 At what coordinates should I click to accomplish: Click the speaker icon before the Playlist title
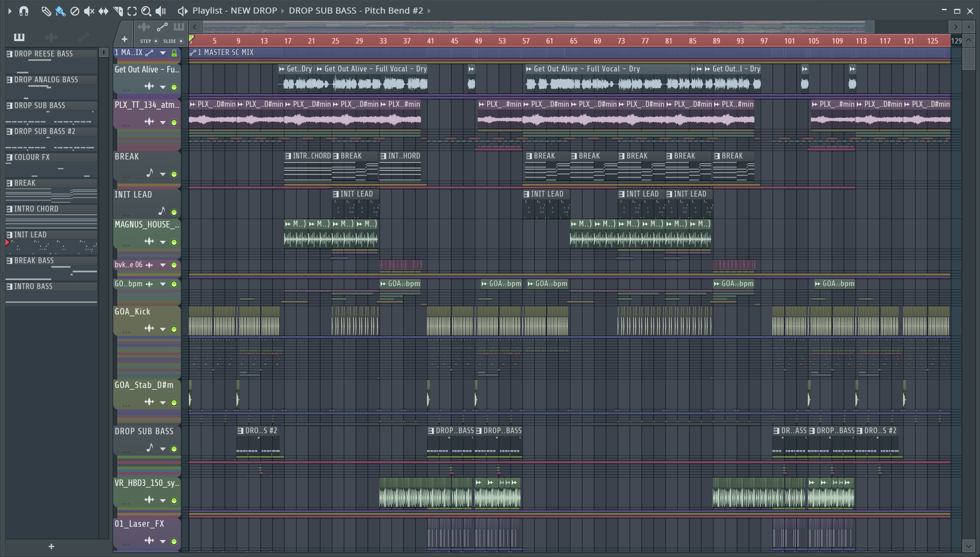183,11
